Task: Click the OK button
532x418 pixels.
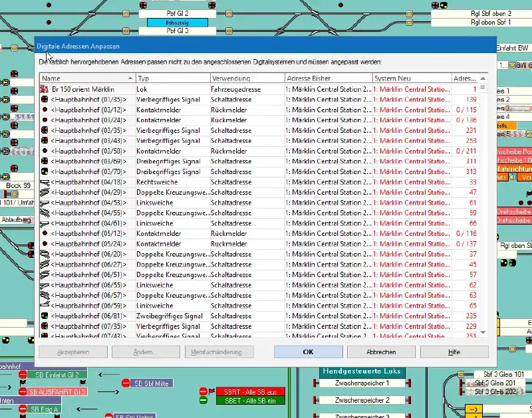Action: [x=308, y=352]
